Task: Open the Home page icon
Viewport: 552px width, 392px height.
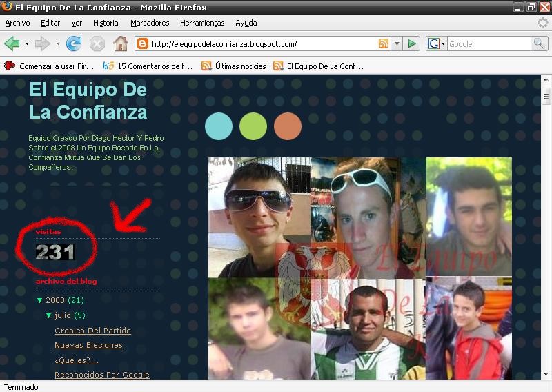Action: pyautogui.click(x=120, y=44)
